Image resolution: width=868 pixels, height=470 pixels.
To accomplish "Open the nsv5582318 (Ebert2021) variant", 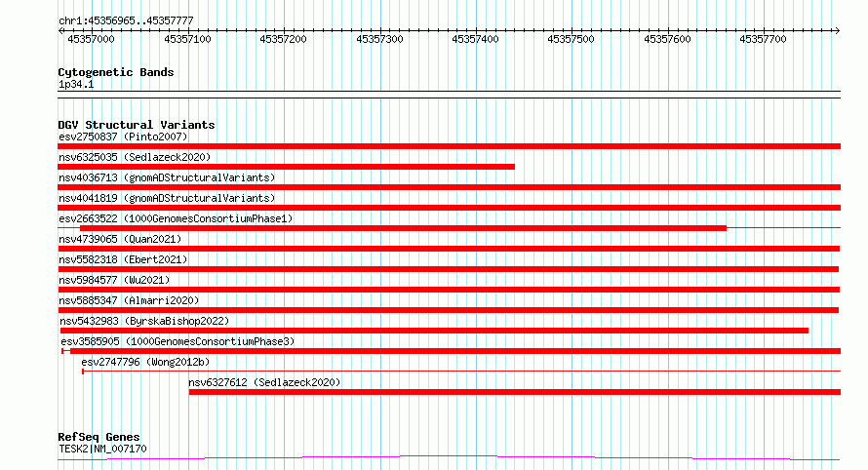I will [x=123, y=259].
